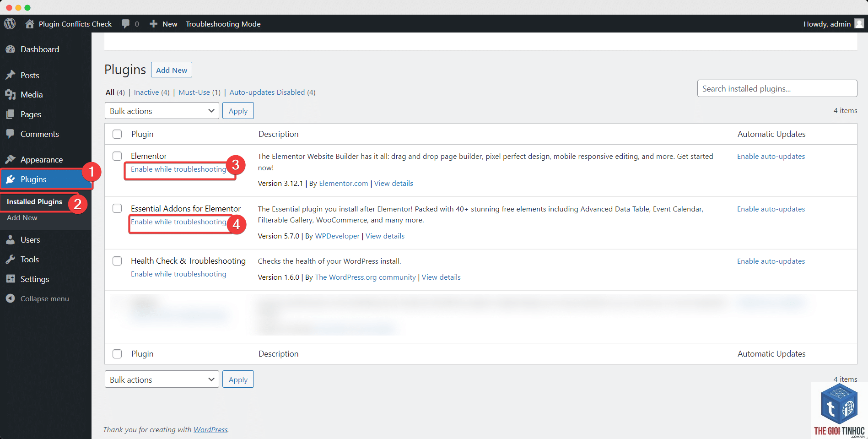Click the Users person icon
Viewport: 868px width, 439px height.
pos(10,240)
